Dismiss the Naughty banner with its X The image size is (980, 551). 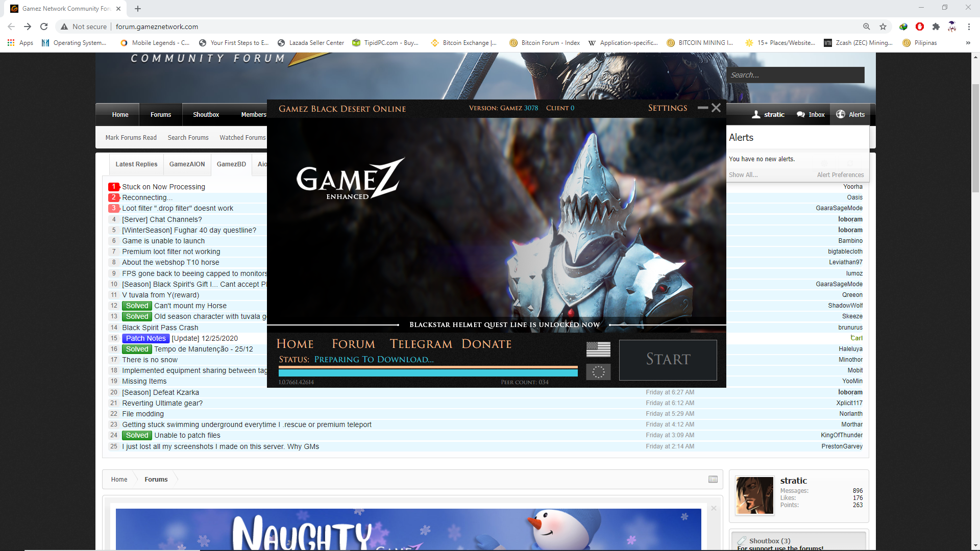pos(714,508)
